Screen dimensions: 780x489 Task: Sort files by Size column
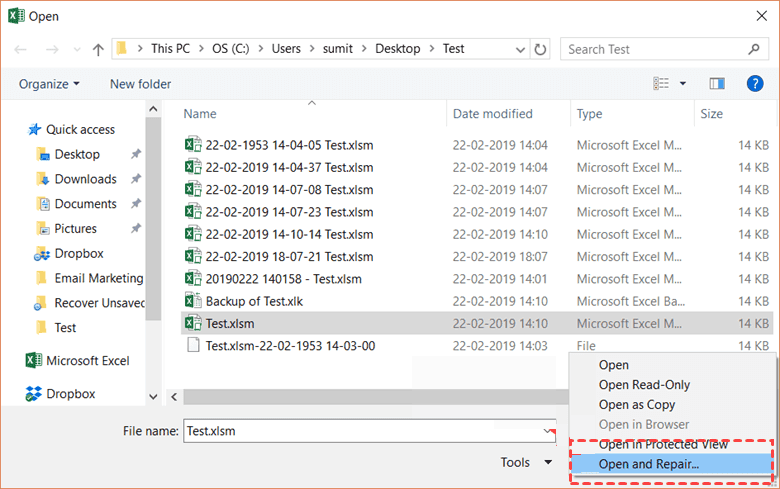(x=711, y=114)
